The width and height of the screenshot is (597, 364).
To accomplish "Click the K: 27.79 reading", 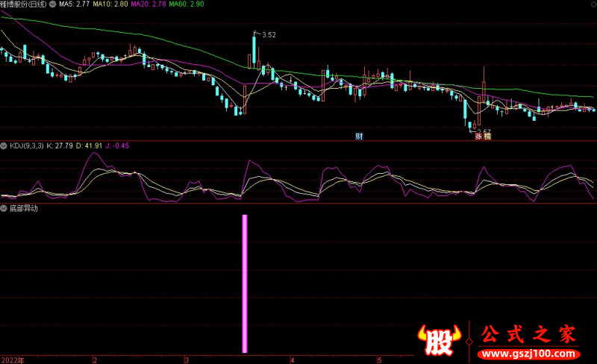I will (60, 146).
